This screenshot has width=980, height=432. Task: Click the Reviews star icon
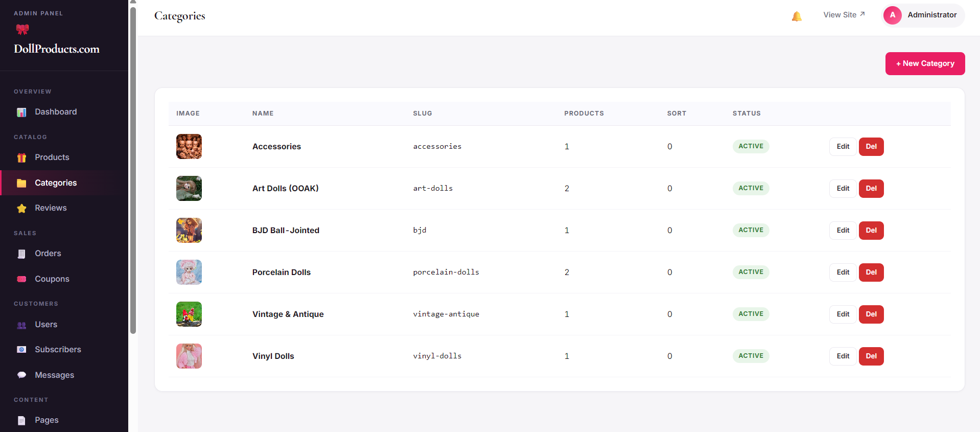(x=21, y=208)
